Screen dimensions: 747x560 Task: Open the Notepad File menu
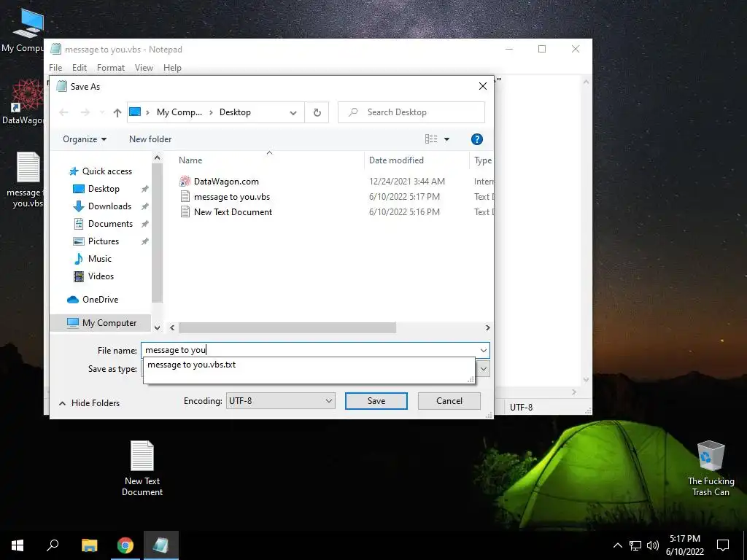click(55, 68)
